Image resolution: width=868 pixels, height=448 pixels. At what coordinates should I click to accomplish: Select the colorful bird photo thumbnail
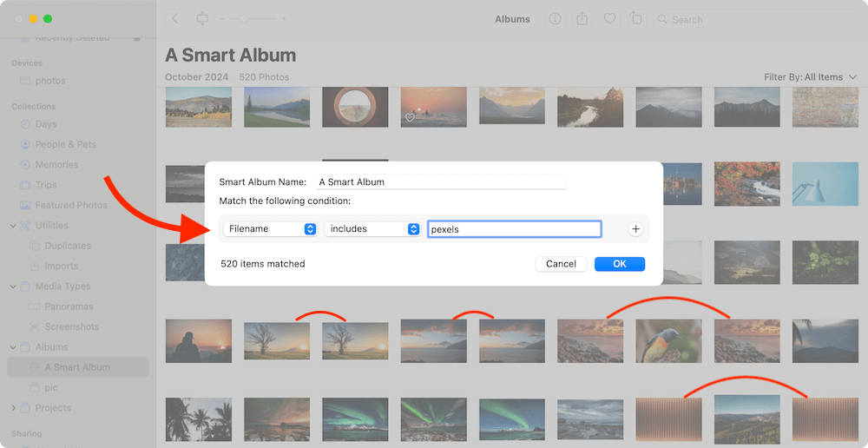tap(668, 340)
